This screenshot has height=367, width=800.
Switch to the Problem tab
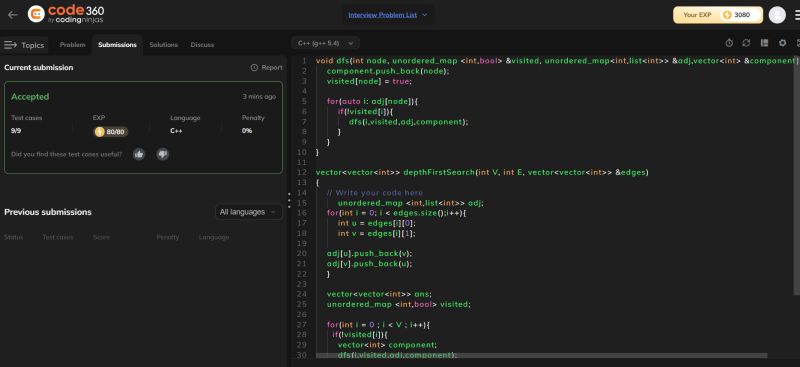coord(72,45)
